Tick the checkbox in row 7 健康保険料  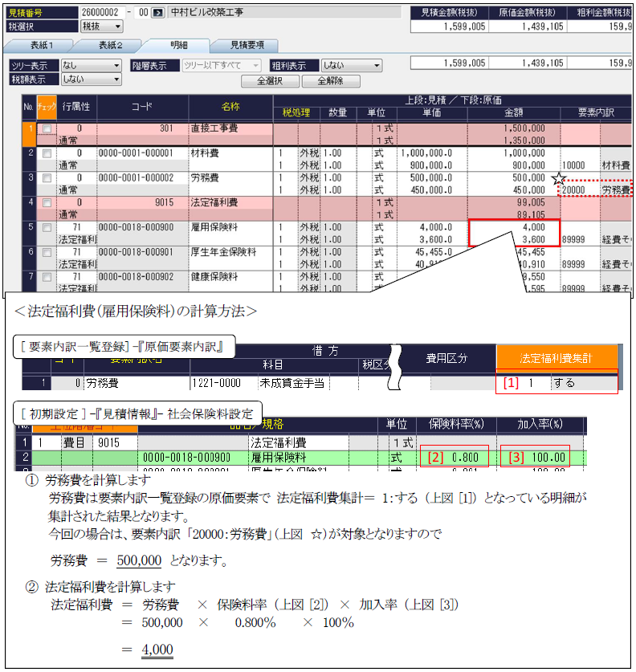coord(47,277)
